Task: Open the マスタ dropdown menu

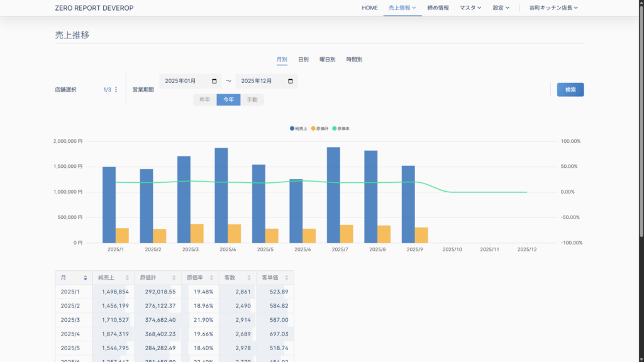Action: pos(470,8)
